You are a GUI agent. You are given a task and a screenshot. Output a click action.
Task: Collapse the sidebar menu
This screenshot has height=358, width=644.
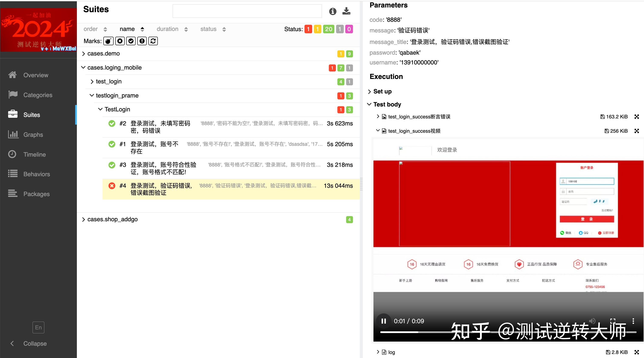35,343
